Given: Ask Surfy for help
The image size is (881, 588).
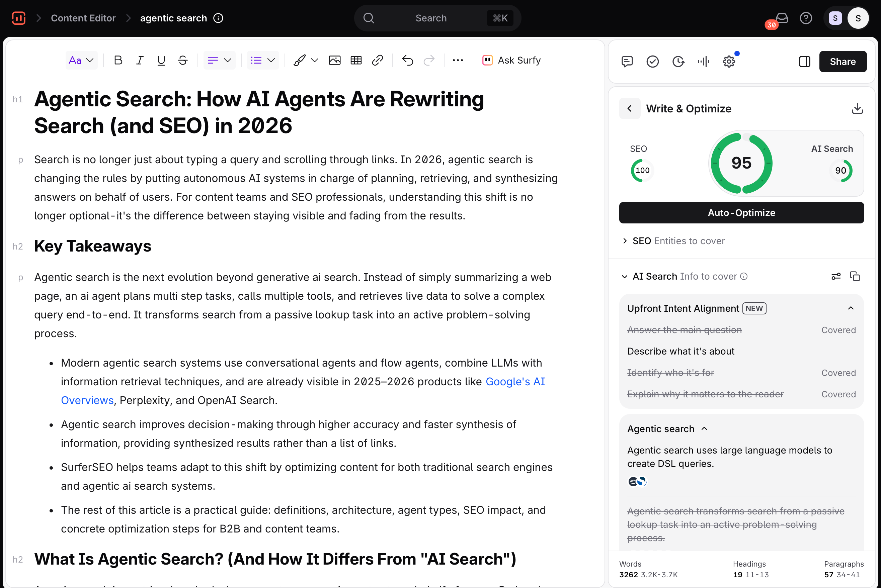Looking at the screenshot, I should click(511, 61).
